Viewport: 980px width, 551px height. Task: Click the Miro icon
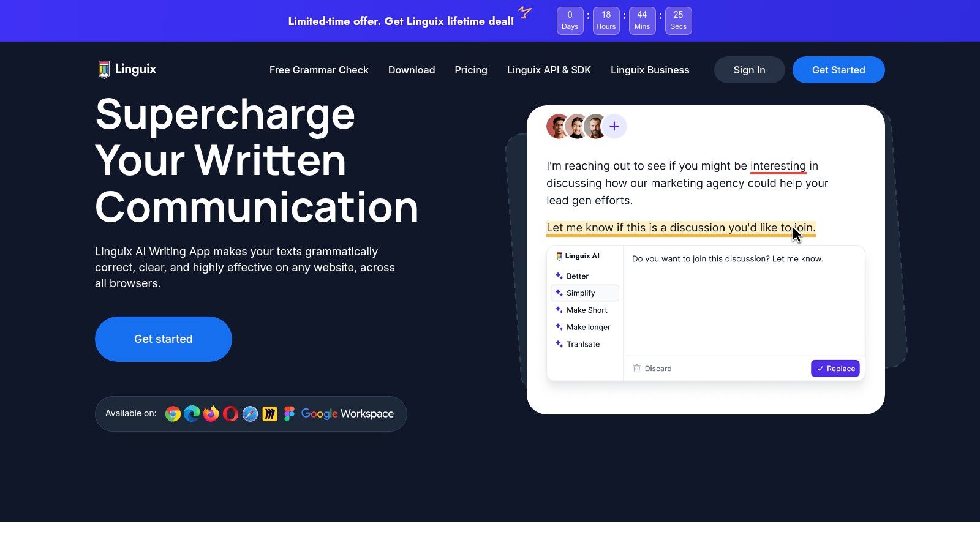270,414
